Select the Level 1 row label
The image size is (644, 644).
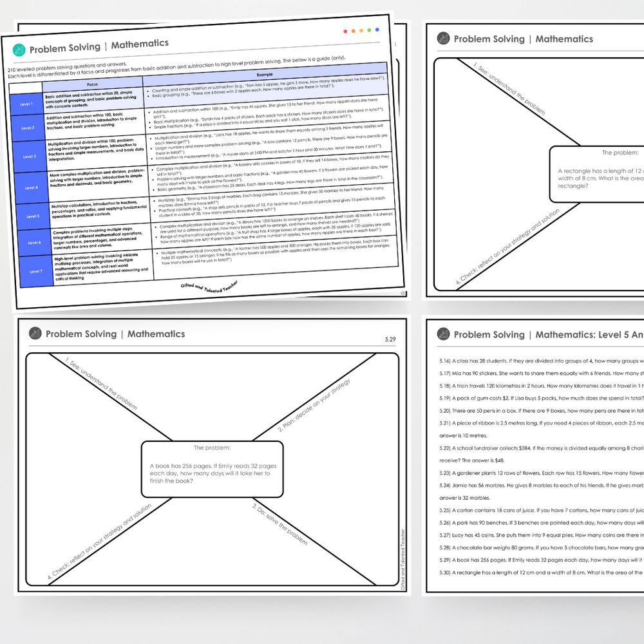click(26, 104)
